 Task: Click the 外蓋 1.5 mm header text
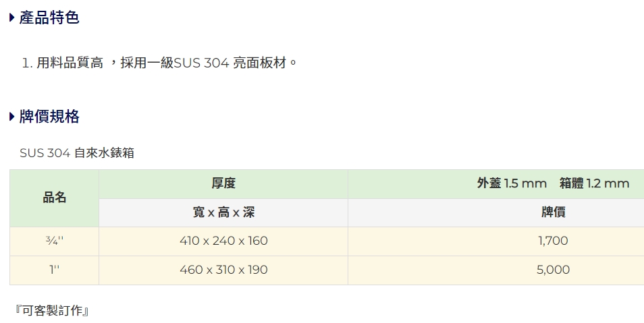[511, 183]
